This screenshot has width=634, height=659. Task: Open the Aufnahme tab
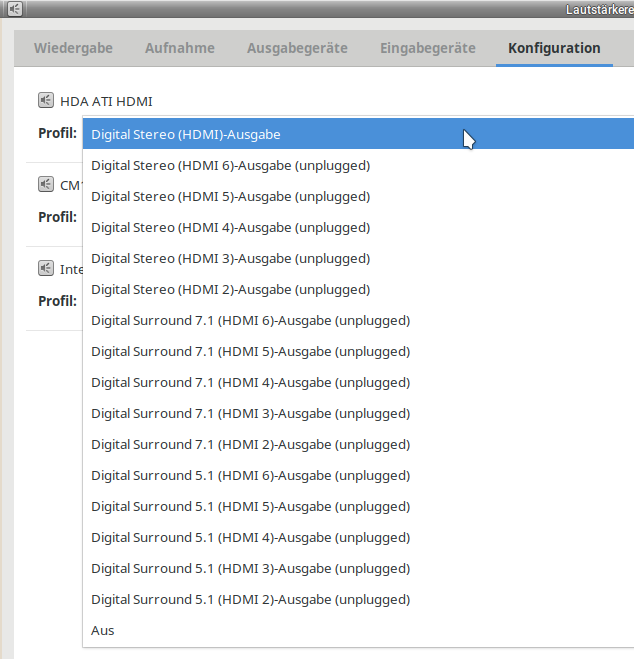click(x=179, y=48)
